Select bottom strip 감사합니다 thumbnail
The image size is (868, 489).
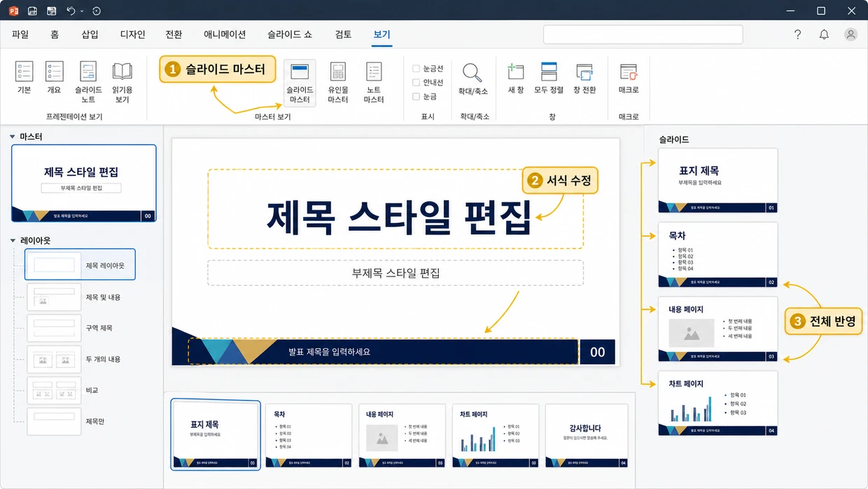pos(588,436)
